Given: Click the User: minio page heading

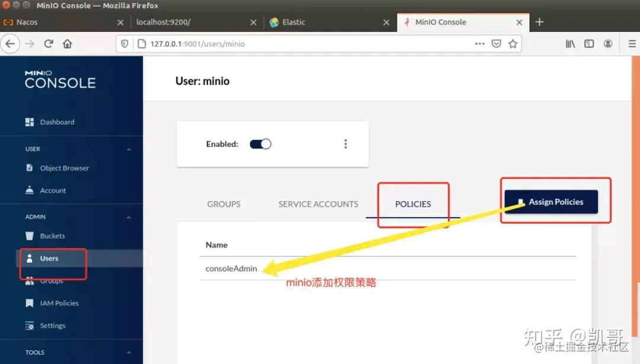Looking at the screenshot, I should 203,81.
